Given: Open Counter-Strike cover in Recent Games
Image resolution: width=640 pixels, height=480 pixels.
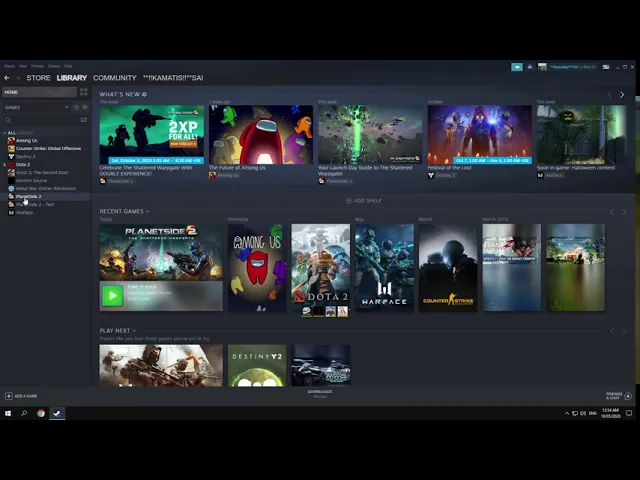Looking at the screenshot, I should tap(448, 268).
